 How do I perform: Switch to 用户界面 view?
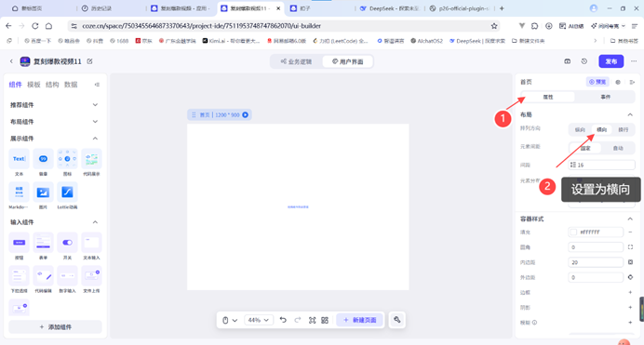347,61
